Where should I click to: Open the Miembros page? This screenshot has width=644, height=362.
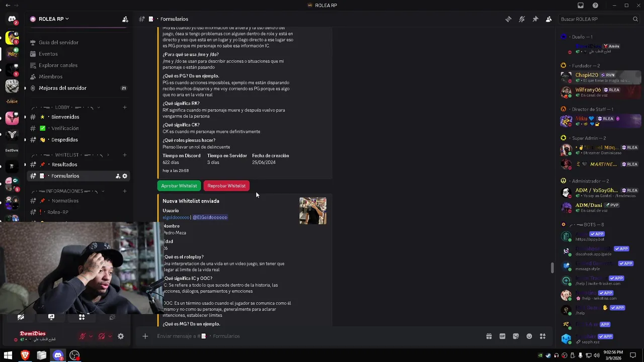tap(50, 76)
